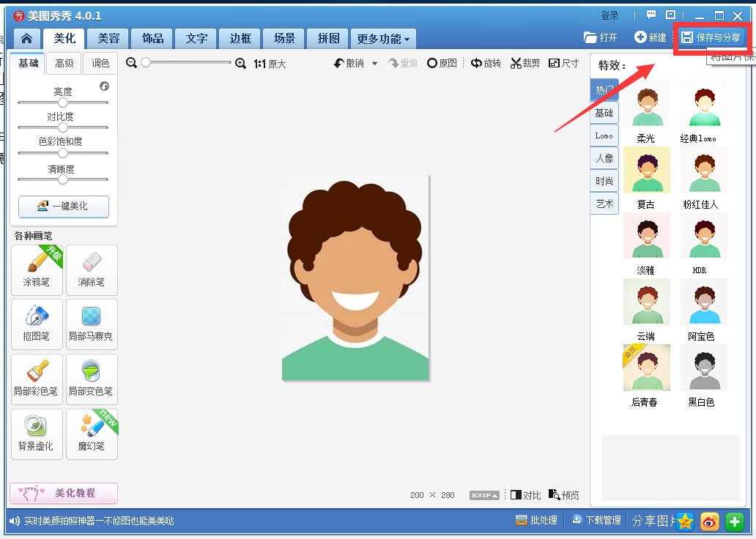Click the 亮度 brightness slider handle

pos(63,103)
